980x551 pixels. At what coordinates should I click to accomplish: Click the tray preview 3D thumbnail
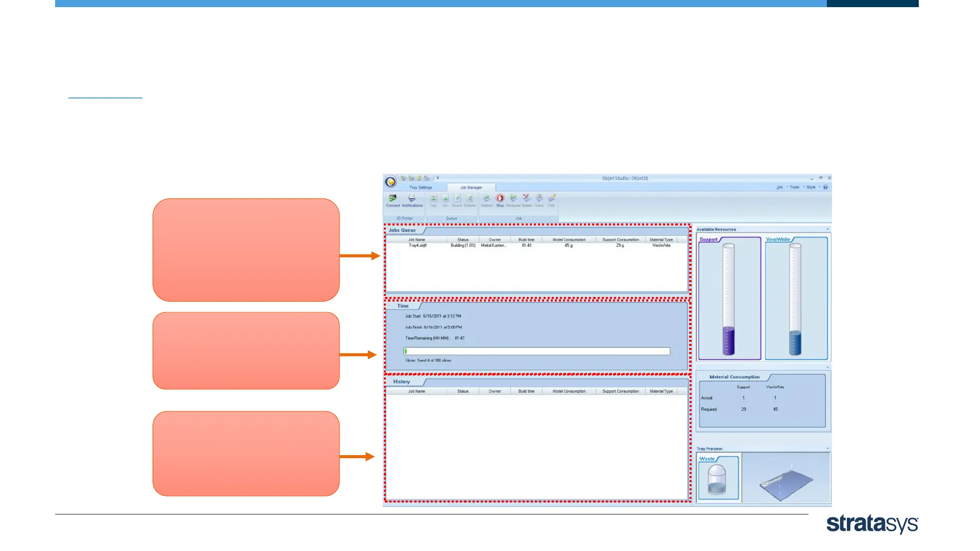[786, 479]
